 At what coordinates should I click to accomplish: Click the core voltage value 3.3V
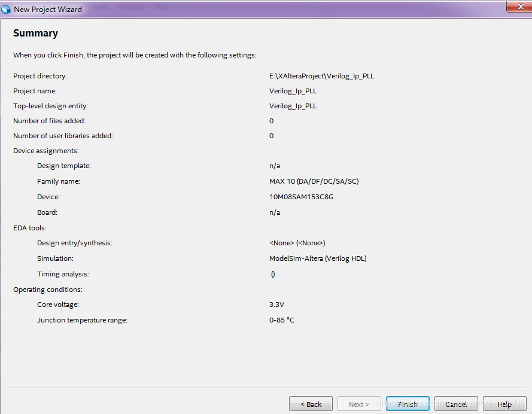276,305
